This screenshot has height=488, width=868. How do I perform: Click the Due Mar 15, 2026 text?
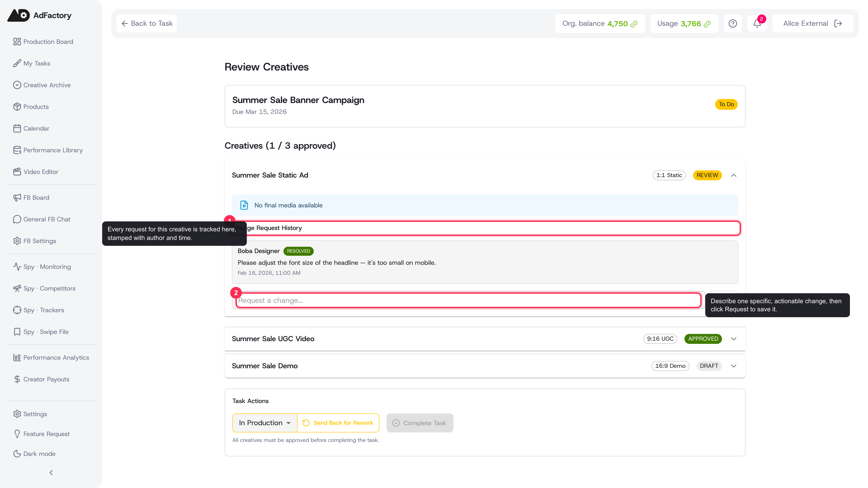click(x=259, y=112)
